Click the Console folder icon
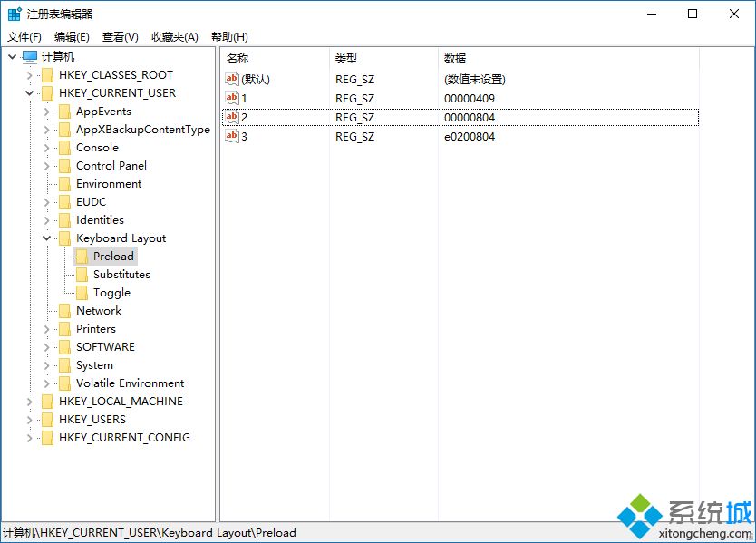This screenshot has height=543, width=756. 65,147
